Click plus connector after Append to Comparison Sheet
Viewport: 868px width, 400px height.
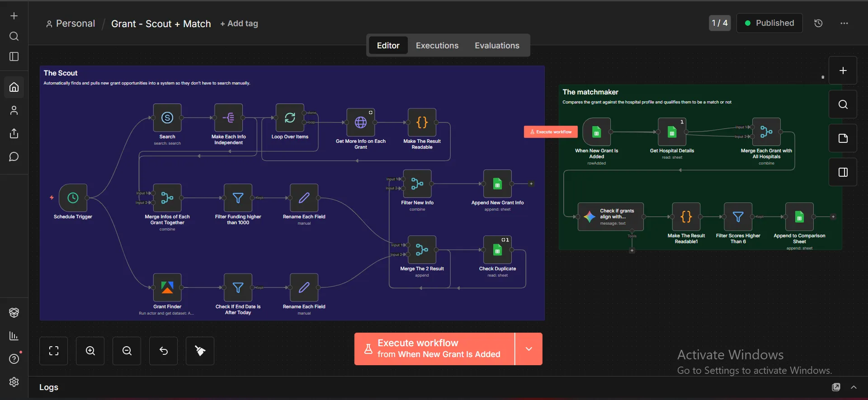click(x=833, y=217)
